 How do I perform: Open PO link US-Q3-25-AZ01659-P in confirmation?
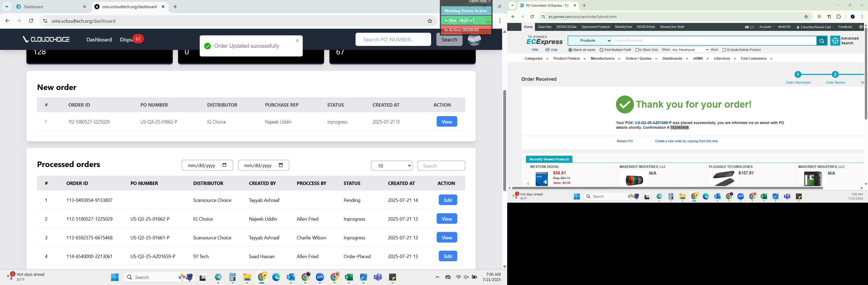pyautogui.click(x=653, y=123)
